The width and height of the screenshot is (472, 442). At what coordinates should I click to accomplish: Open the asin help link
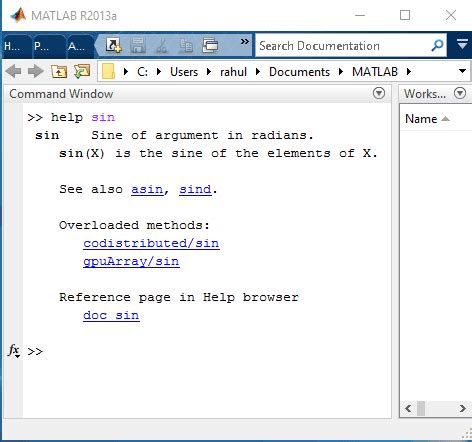point(147,189)
